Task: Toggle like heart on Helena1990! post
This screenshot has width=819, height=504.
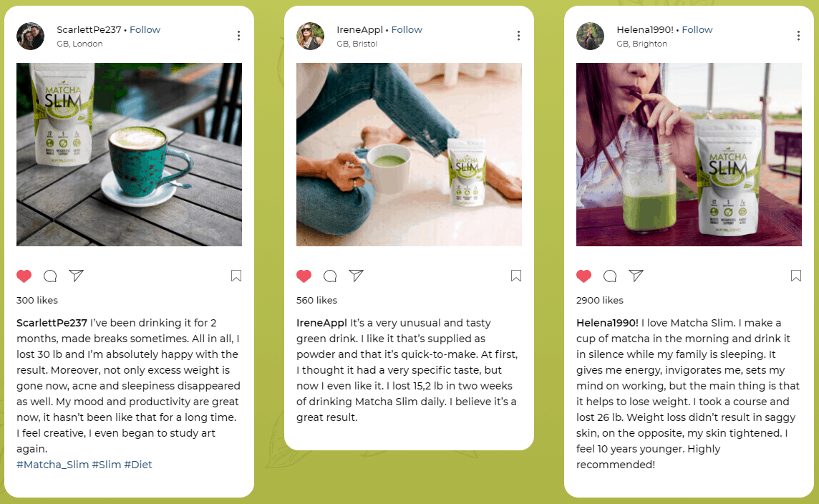Action: [584, 276]
